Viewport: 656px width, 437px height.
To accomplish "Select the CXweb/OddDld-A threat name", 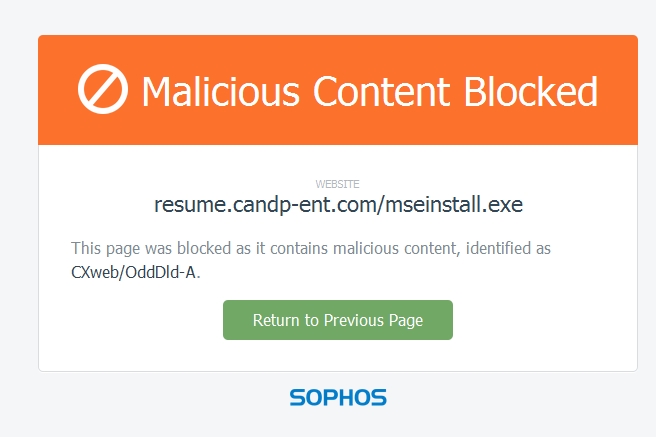I will click(135, 272).
